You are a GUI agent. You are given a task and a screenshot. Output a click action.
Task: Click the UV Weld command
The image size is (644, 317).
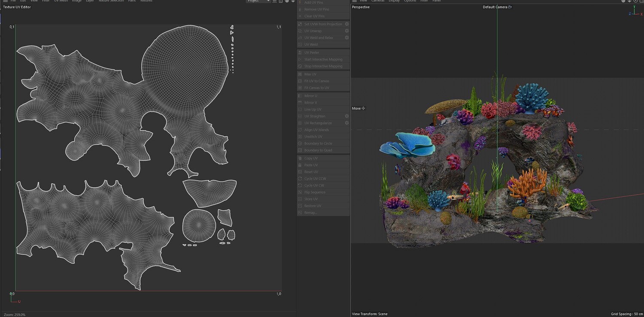click(x=323, y=45)
